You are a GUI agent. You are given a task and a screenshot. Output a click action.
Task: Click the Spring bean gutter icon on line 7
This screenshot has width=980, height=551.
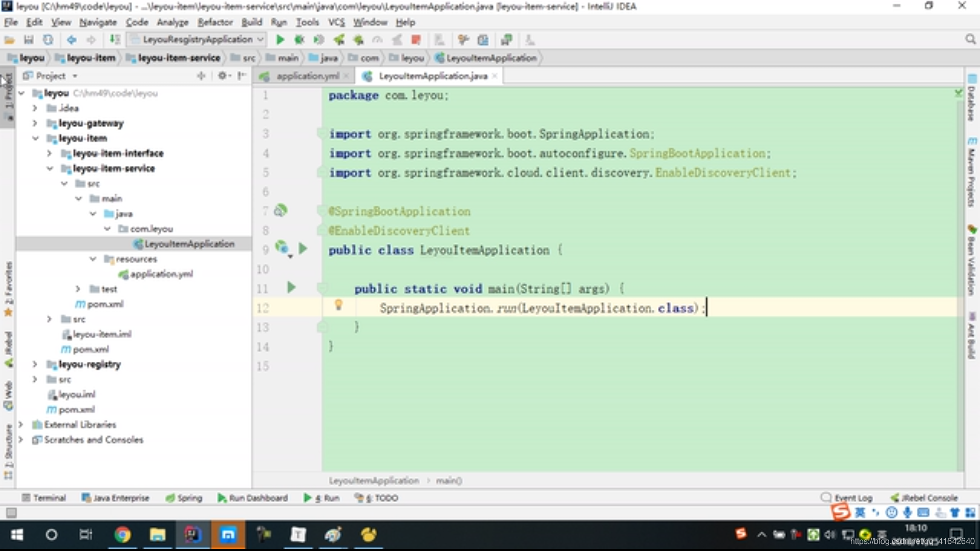[x=280, y=210]
